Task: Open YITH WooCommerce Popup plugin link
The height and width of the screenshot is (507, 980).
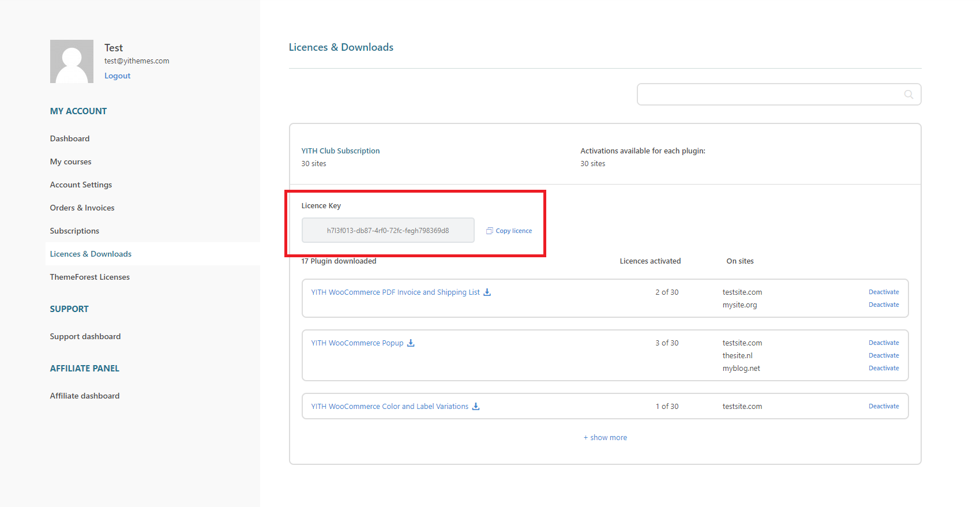Action: coord(357,343)
